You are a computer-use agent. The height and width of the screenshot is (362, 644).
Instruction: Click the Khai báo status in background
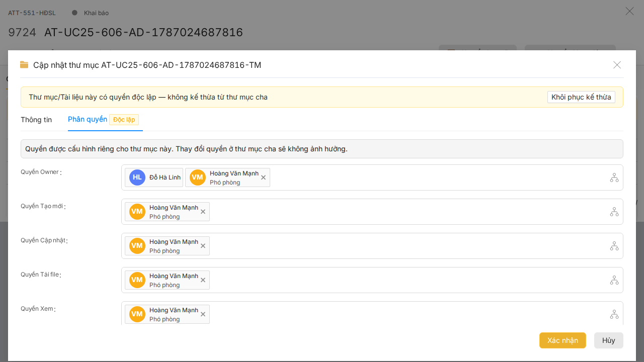pos(96,13)
